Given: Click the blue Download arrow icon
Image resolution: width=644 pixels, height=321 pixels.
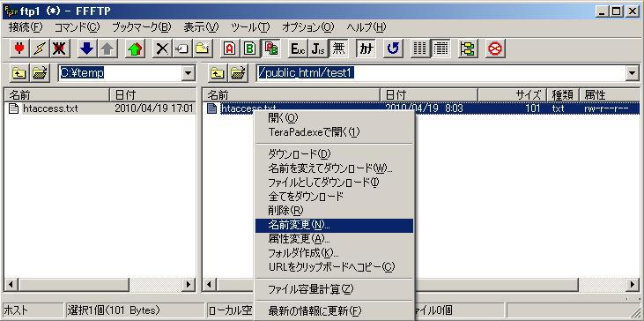Looking at the screenshot, I should [86, 49].
